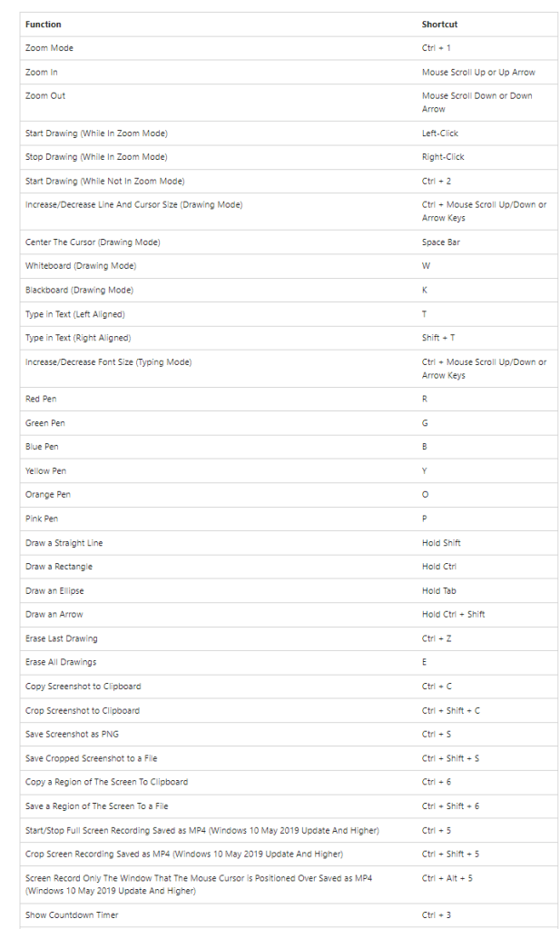The width and height of the screenshot is (560, 929).
Task: Click the Ctrl + 1 shortcut cell
Action: (x=437, y=48)
